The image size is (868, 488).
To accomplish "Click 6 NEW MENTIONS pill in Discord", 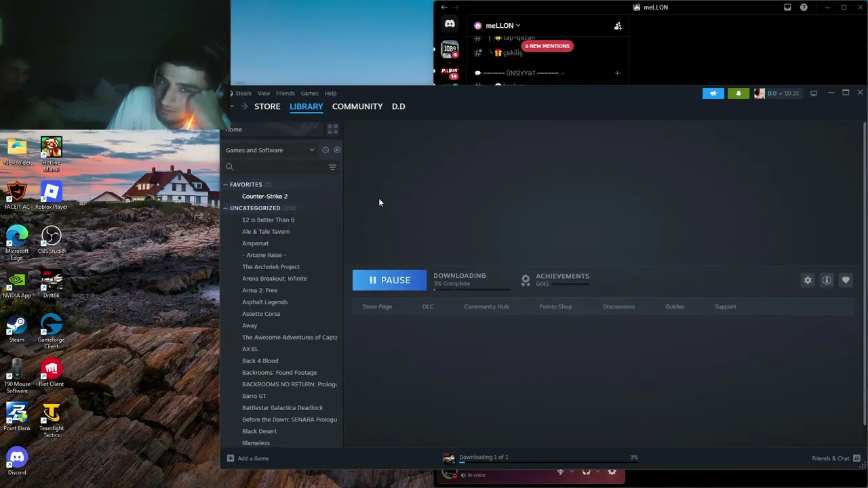I will pyautogui.click(x=547, y=46).
